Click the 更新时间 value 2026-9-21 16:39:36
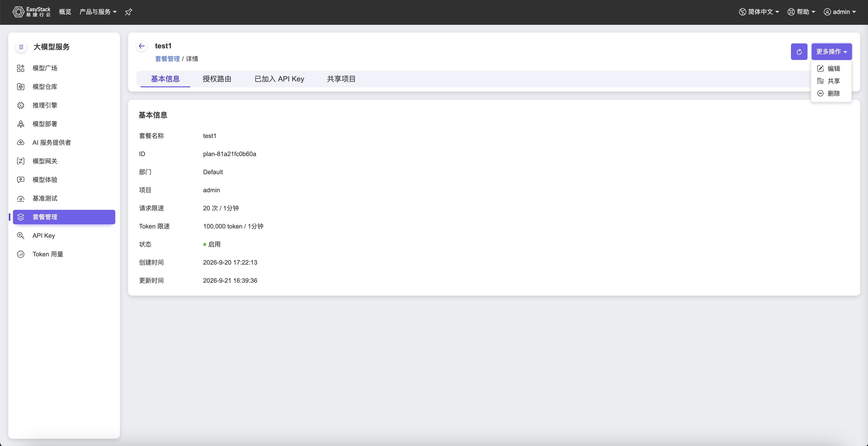The image size is (868, 446). click(x=230, y=281)
